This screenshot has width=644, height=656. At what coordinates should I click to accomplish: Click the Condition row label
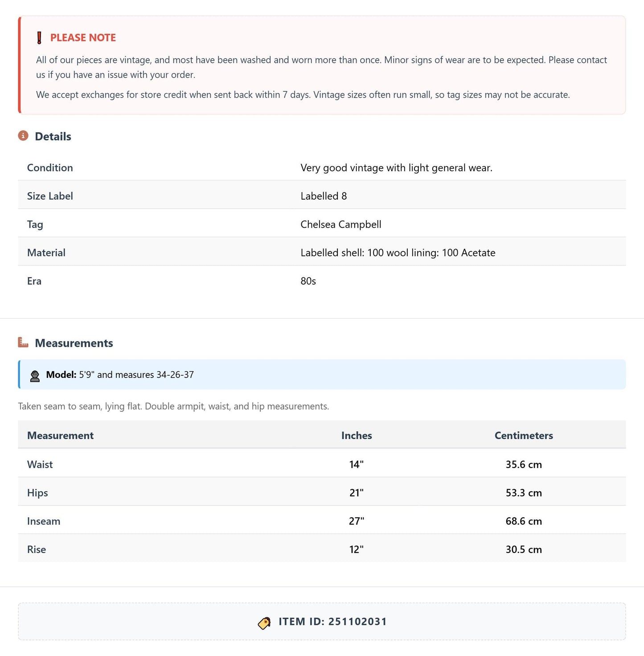coord(50,168)
